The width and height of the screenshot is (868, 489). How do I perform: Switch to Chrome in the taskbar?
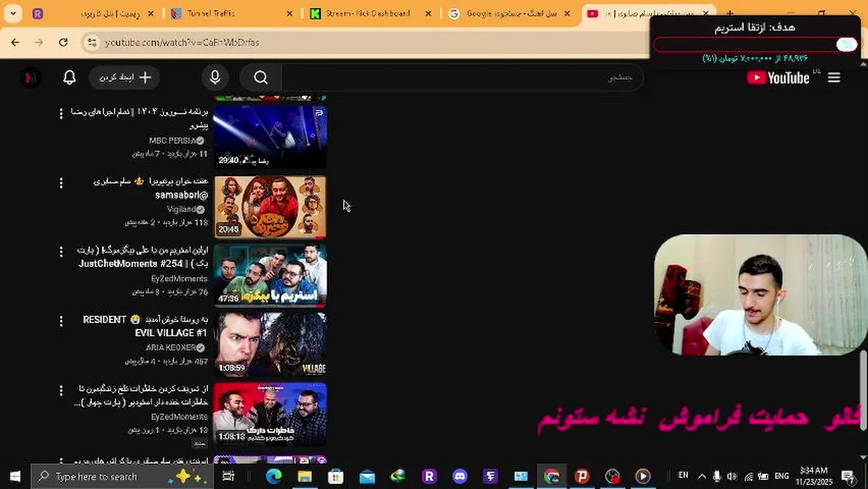click(551, 477)
